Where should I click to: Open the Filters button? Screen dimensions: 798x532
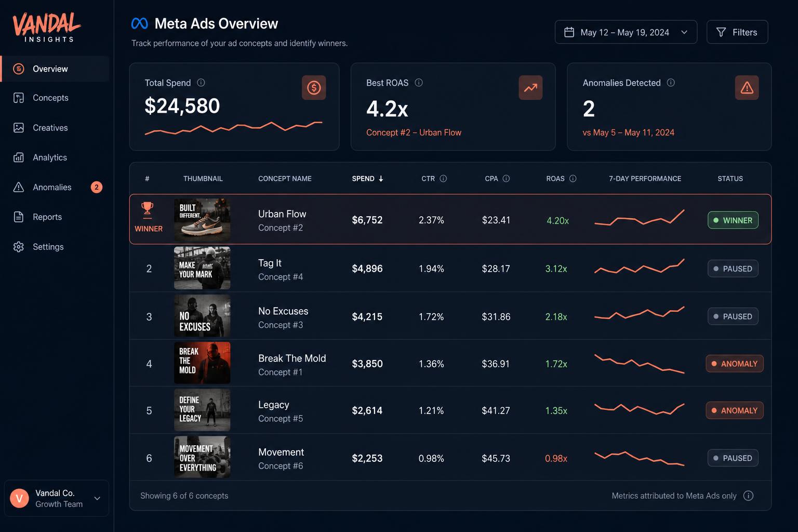pos(737,32)
